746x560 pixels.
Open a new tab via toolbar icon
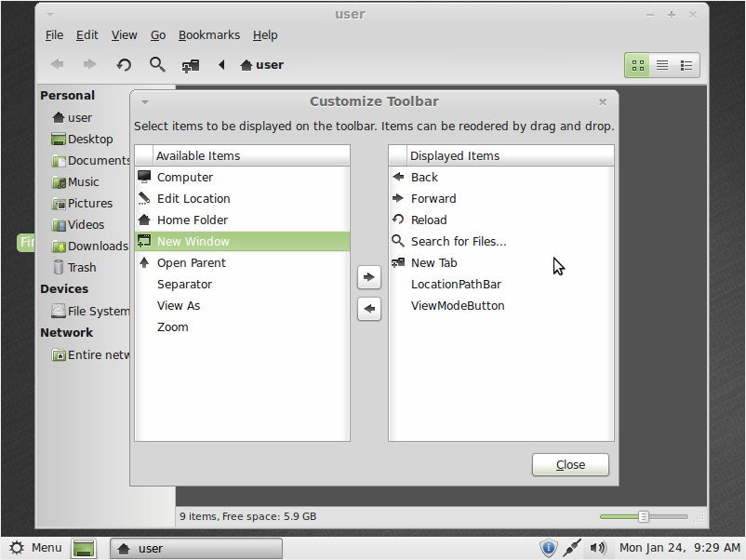click(191, 65)
